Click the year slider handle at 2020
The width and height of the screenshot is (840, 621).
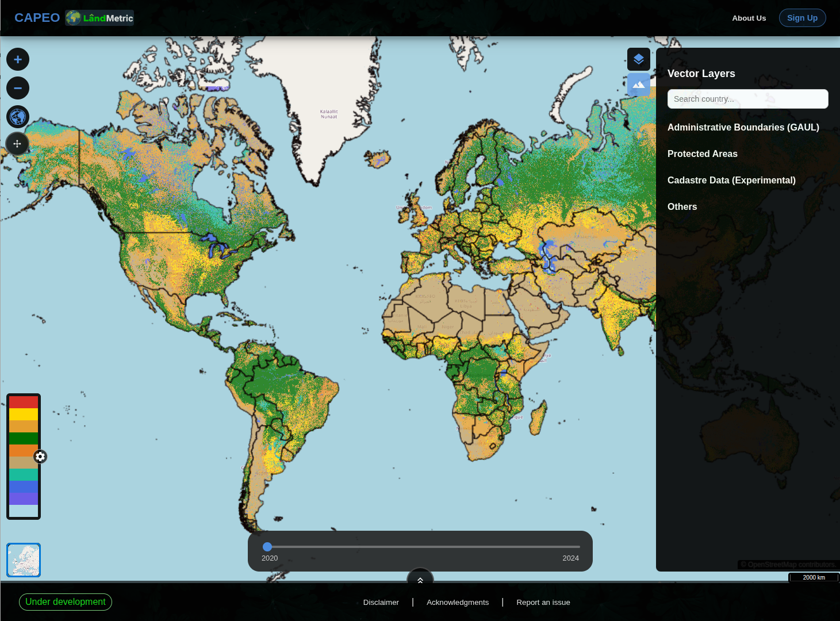[267, 547]
